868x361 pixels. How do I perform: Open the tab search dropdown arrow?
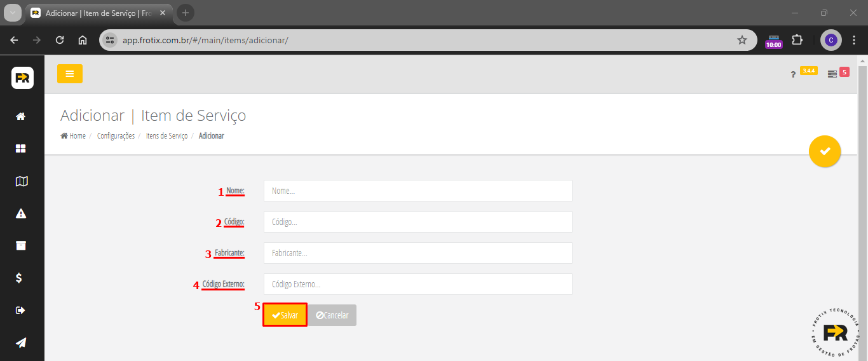coord(13,13)
